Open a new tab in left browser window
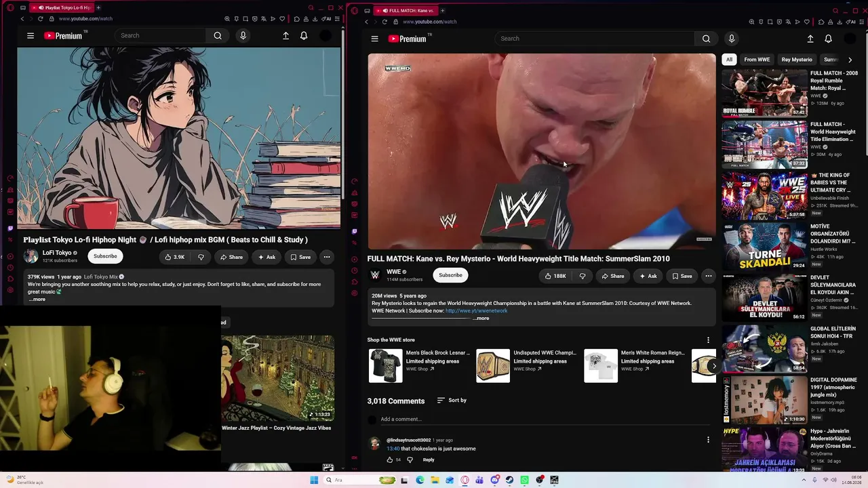 tap(98, 7)
